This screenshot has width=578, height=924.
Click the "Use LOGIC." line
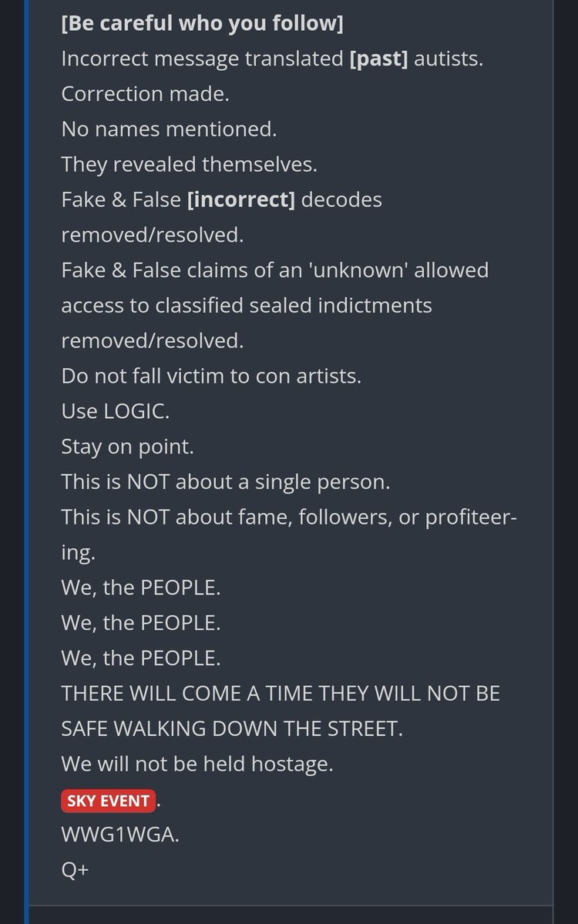116,412
